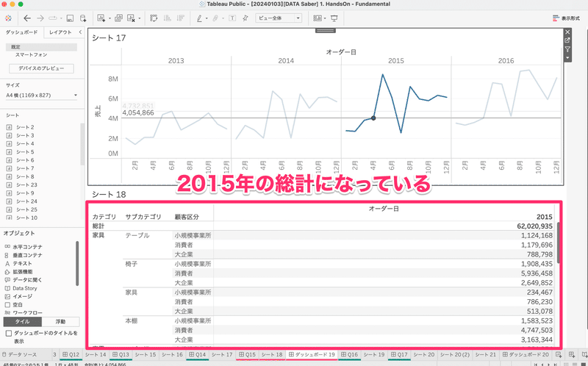Select シート 9 in the sheet list
The height and width of the screenshot is (366, 588).
25,193
